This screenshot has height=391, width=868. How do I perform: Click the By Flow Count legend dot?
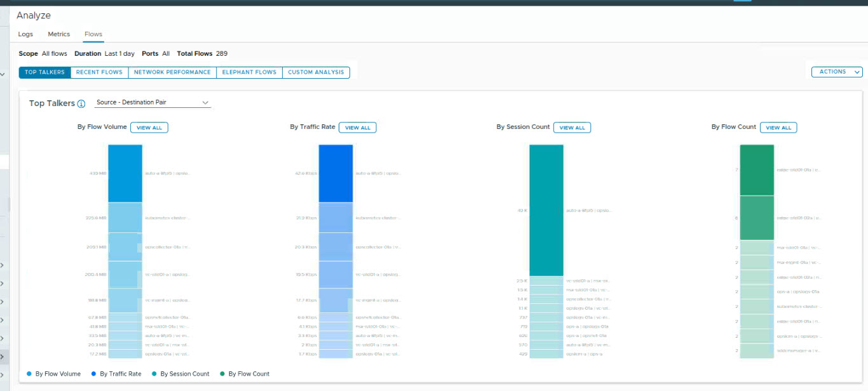222,374
